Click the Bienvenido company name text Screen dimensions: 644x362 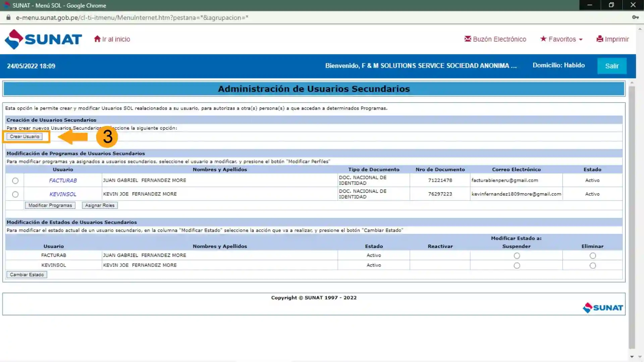pos(421,66)
